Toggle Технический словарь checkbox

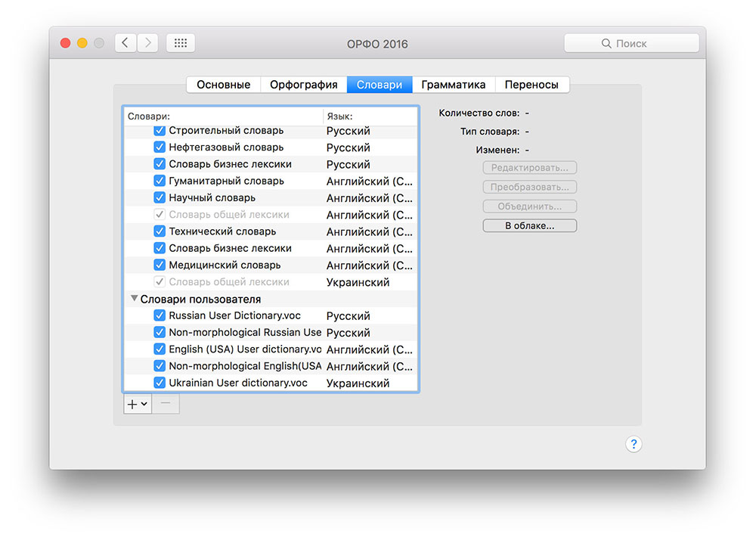(159, 231)
